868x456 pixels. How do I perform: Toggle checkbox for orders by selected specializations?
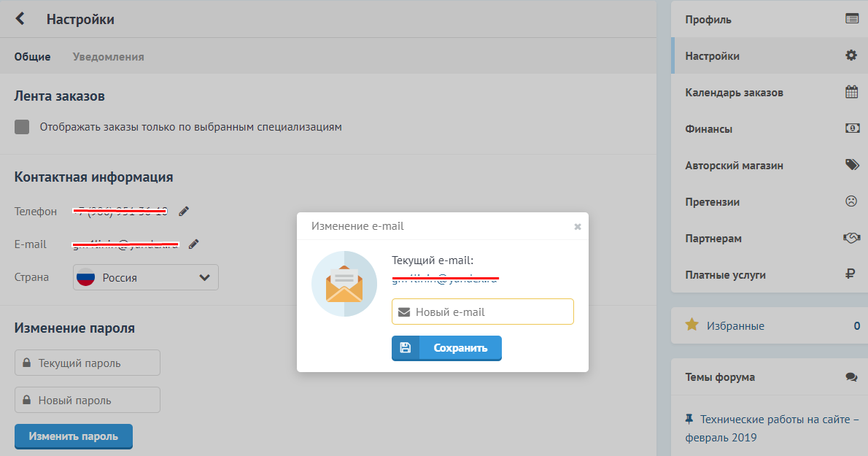click(x=22, y=127)
